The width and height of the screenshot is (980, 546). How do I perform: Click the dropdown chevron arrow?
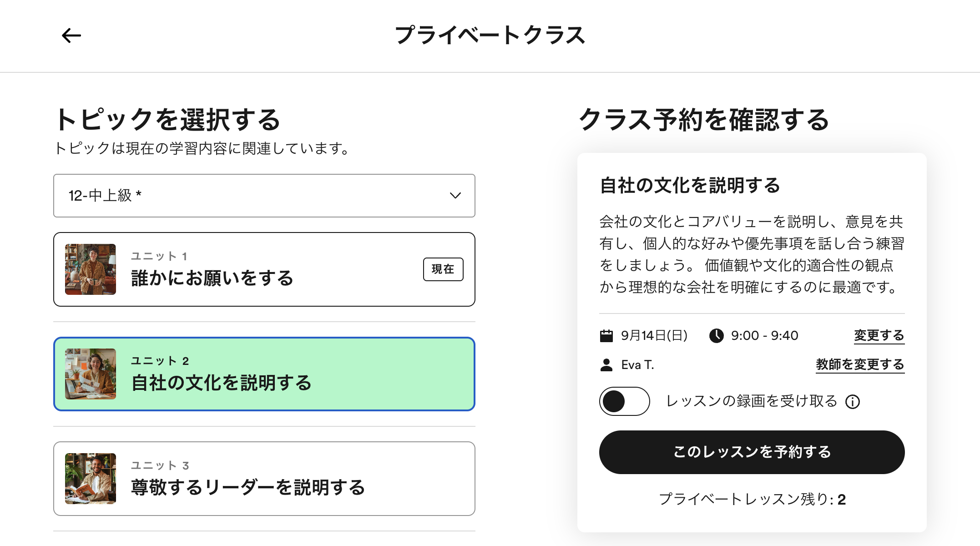point(455,196)
